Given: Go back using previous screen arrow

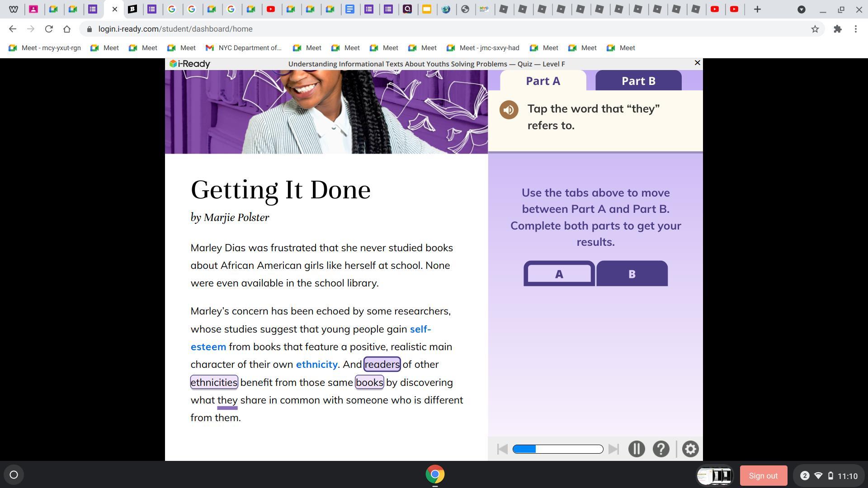Looking at the screenshot, I should (502, 449).
